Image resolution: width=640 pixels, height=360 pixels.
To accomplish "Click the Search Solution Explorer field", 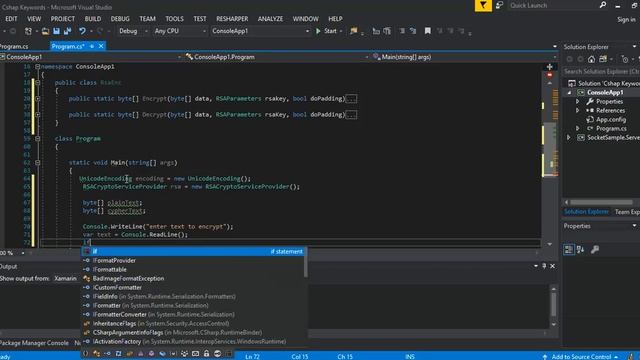I will [601, 71].
